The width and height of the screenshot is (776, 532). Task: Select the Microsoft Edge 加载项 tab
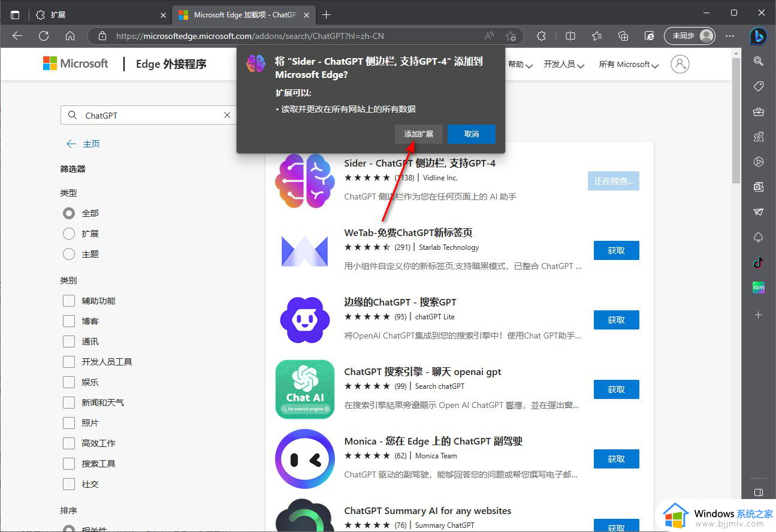tap(244, 14)
